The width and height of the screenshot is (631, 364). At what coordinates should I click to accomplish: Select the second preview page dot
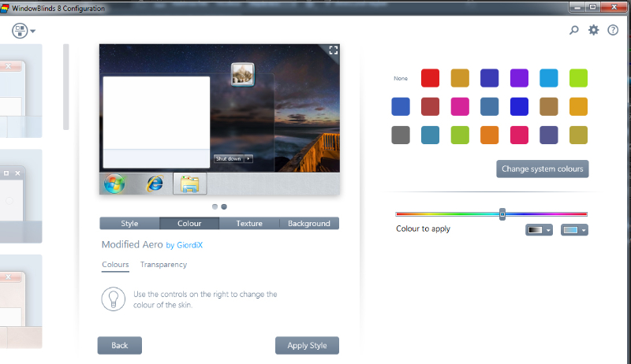[224, 206]
